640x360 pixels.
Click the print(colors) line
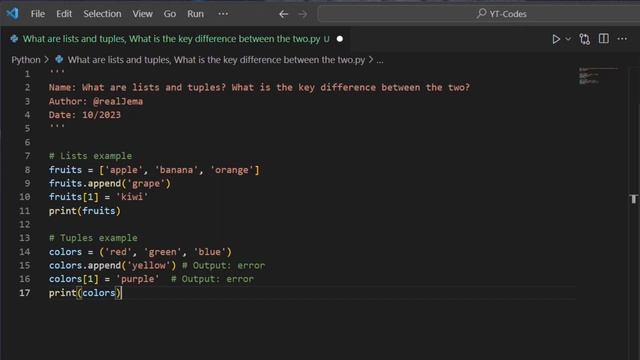tap(84, 293)
